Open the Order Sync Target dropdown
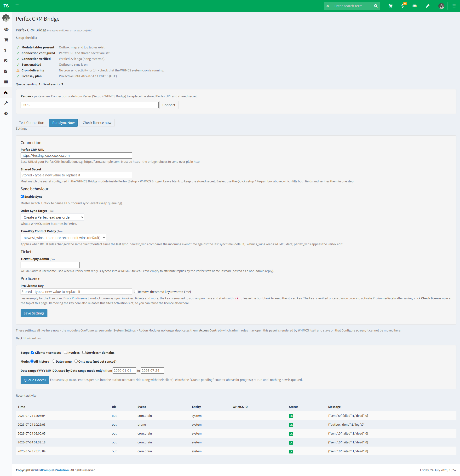 [x=52, y=217]
